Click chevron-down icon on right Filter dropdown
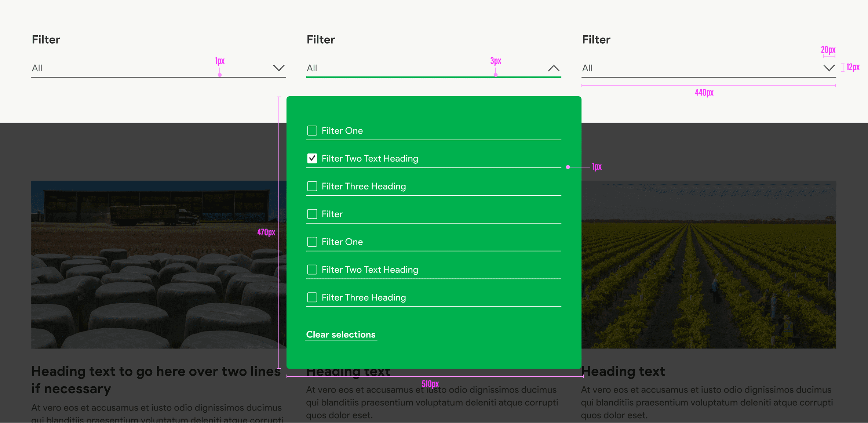The height and width of the screenshot is (423, 868). [x=829, y=68]
